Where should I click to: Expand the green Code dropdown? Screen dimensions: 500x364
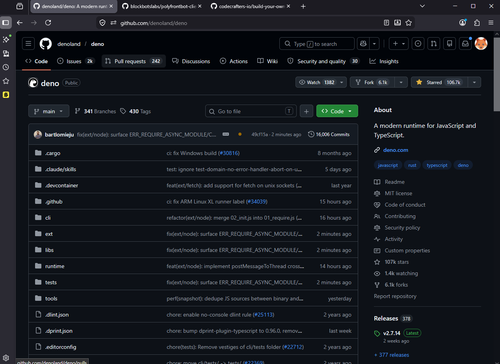pos(337,111)
